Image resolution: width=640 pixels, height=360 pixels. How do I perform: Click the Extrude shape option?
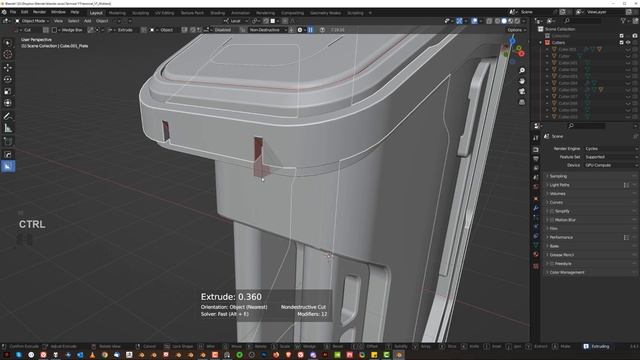click(122, 30)
